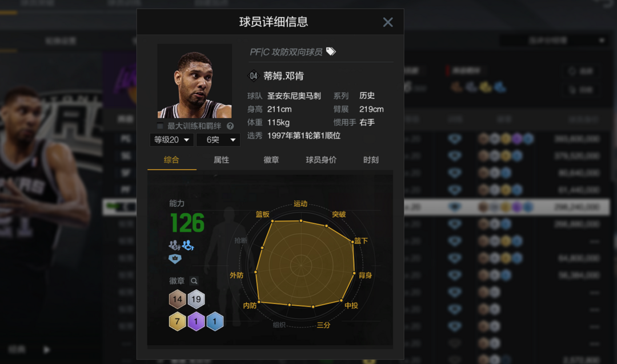The image size is (617, 364).
Task: Switch to the 徽章 tab
Action: click(x=271, y=160)
